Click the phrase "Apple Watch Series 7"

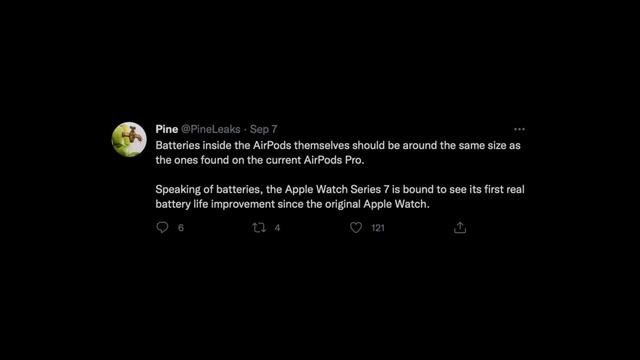tap(337, 189)
